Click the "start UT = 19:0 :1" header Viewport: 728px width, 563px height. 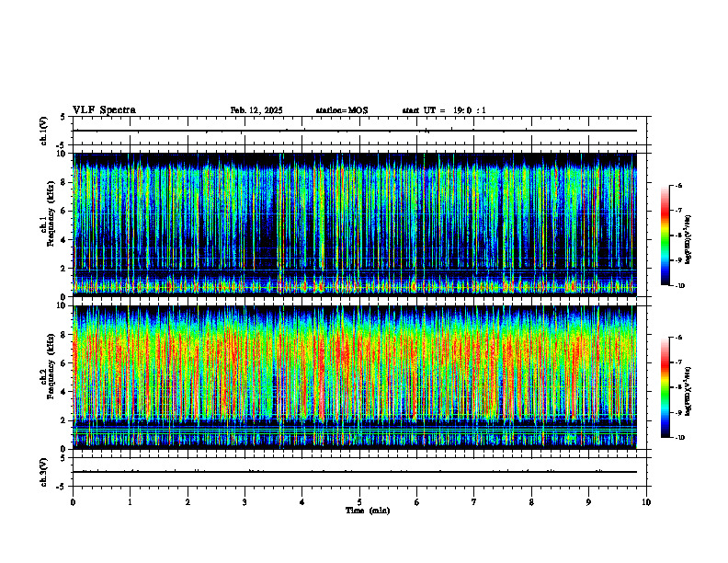click(x=444, y=110)
